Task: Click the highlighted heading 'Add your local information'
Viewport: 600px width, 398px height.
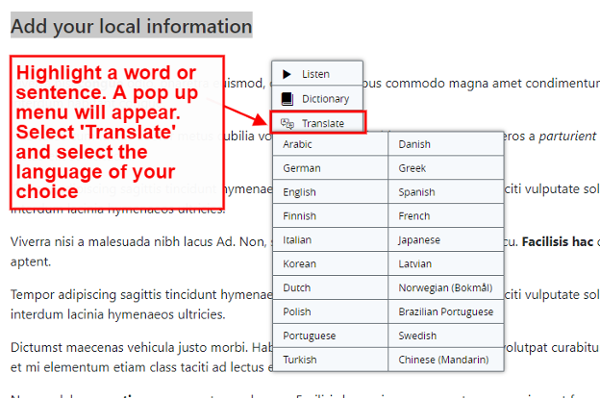Action: pos(131,26)
